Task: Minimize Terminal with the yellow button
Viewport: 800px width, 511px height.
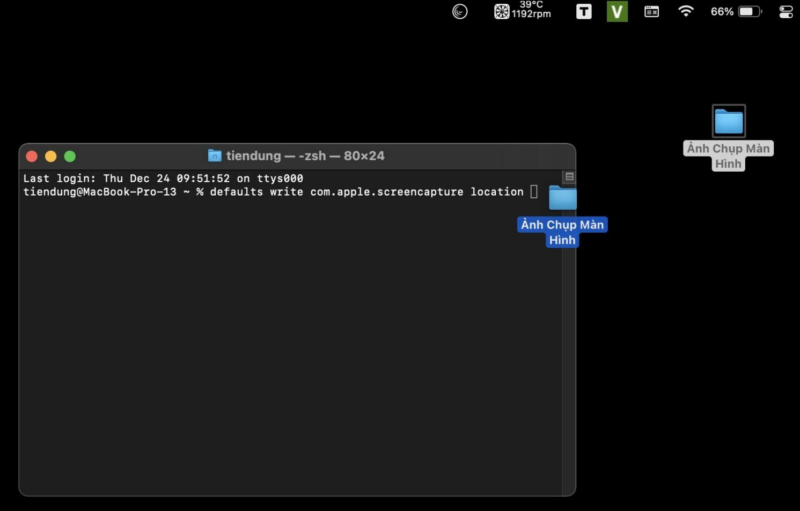Action: click(x=50, y=156)
